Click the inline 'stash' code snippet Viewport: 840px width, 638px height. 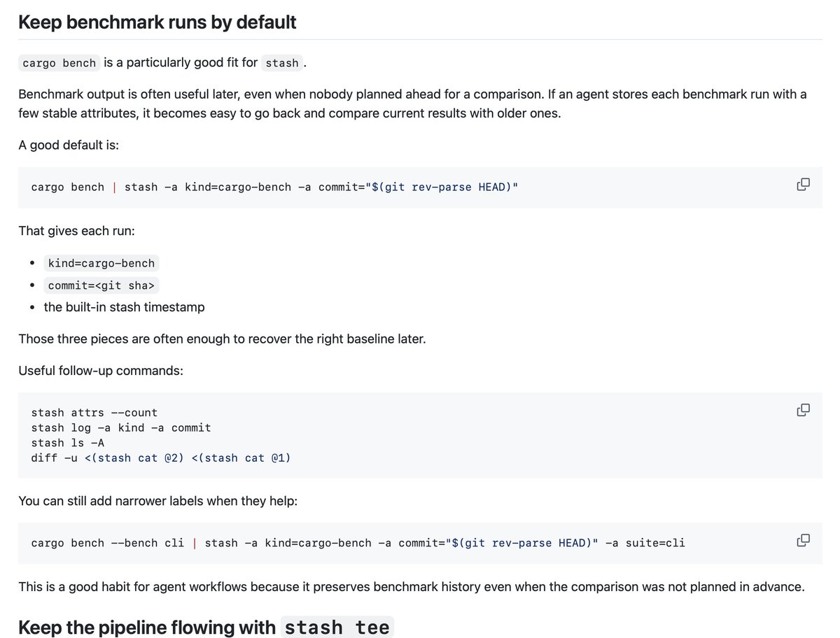coord(282,63)
